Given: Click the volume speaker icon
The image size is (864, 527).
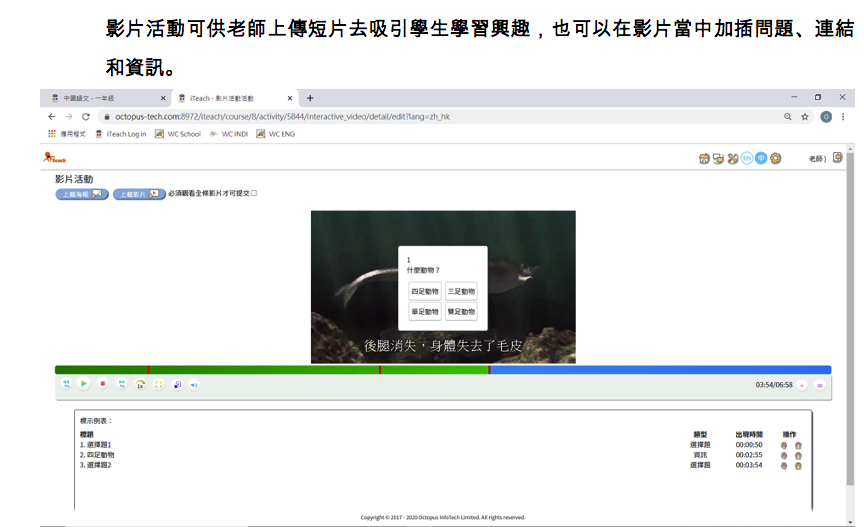Looking at the screenshot, I should 194,385.
